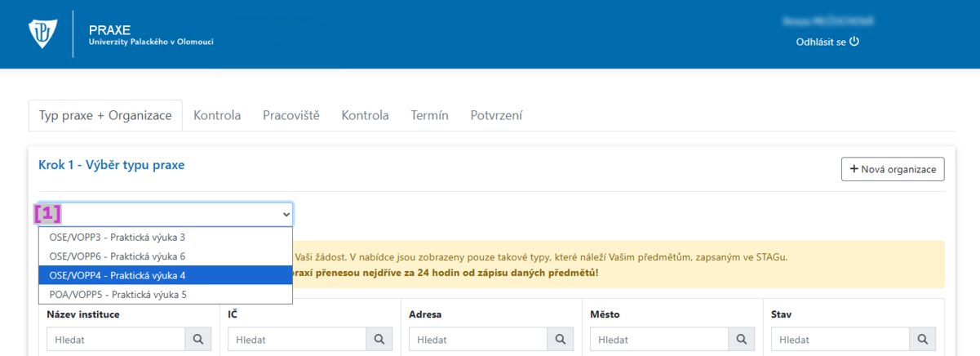Select POA/VOPP5 - Praktická výuka 5 option
980x356 pixels.
pos(118,294)
